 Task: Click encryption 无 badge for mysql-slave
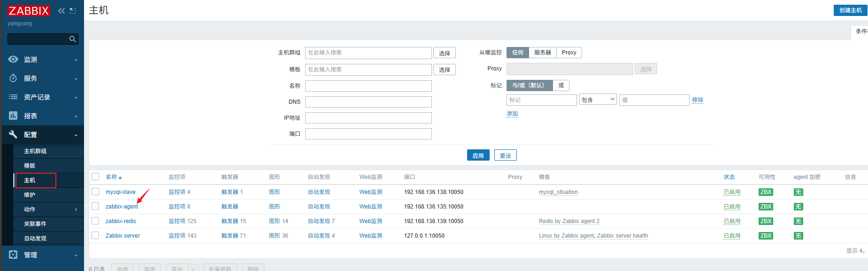(x=798, y=192)
